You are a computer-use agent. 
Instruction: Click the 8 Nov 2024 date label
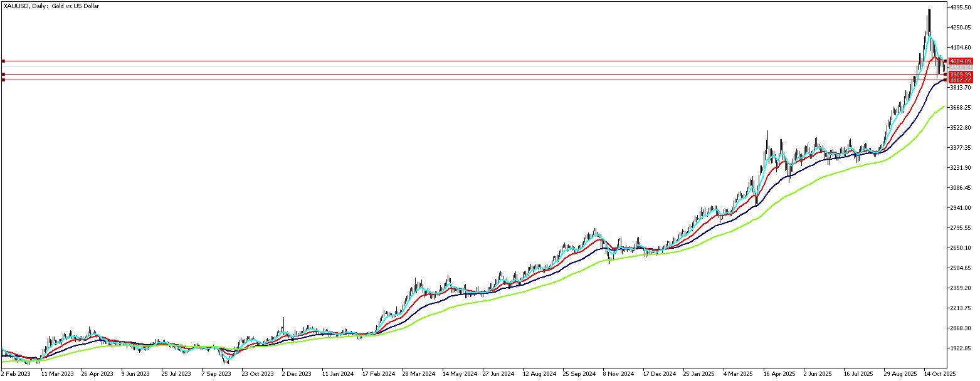click(619, 373)
